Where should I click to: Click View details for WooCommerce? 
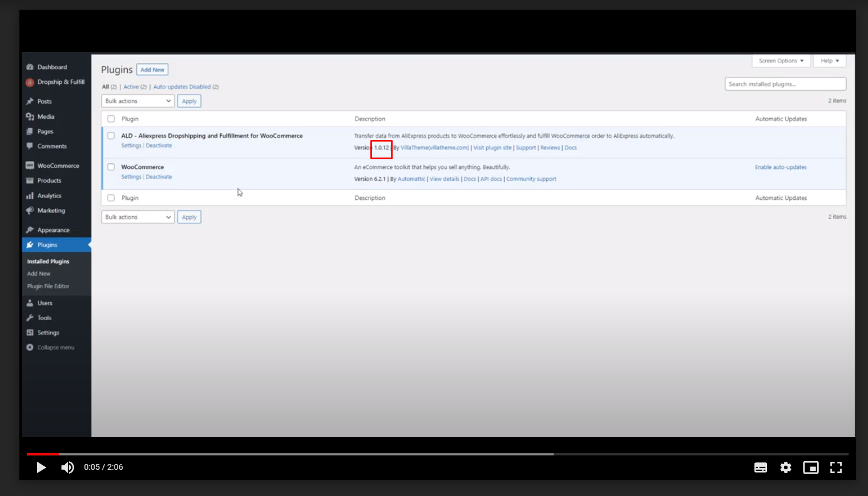[445, 179]
